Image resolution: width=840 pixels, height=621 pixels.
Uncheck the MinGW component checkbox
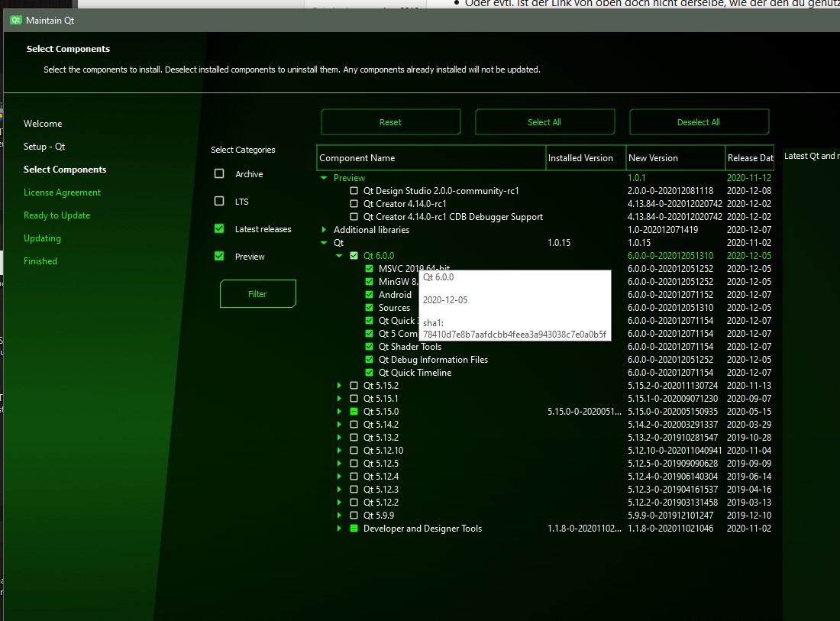pos(369,281)
